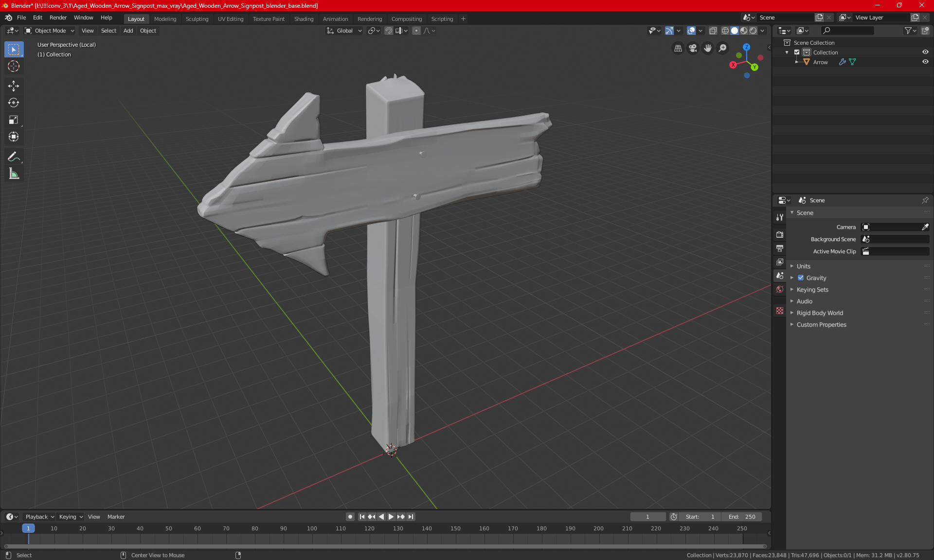
Task: Toggle the Collection exclude checkbox
Action: [797, 52]
